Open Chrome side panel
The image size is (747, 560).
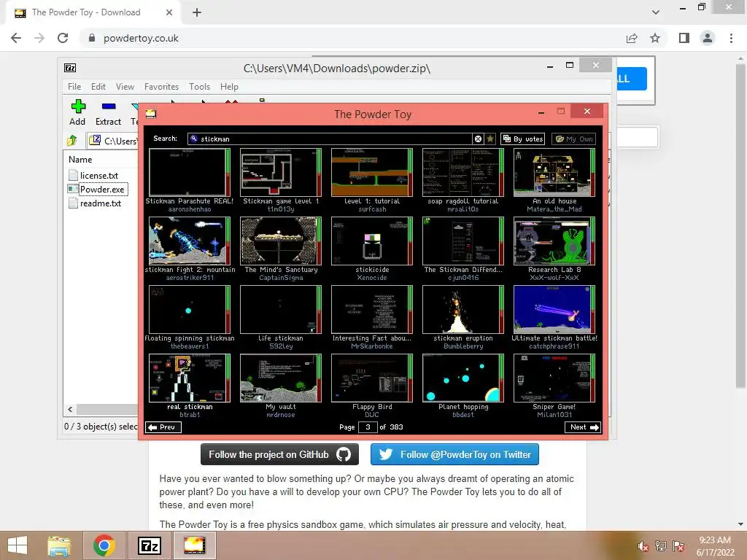tap(684, 38)
